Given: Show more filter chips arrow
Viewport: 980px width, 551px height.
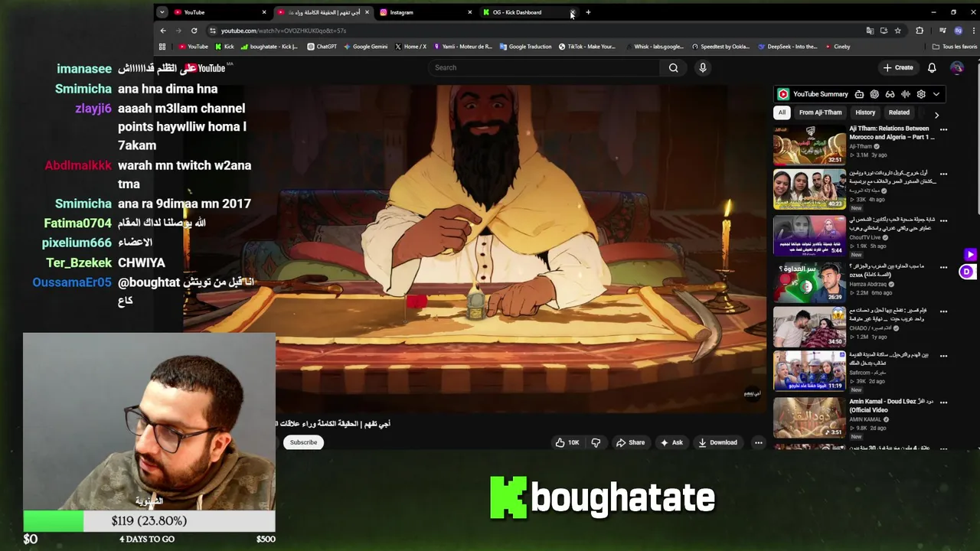Looking at the screenshot, I should click(x=936, y=115).
